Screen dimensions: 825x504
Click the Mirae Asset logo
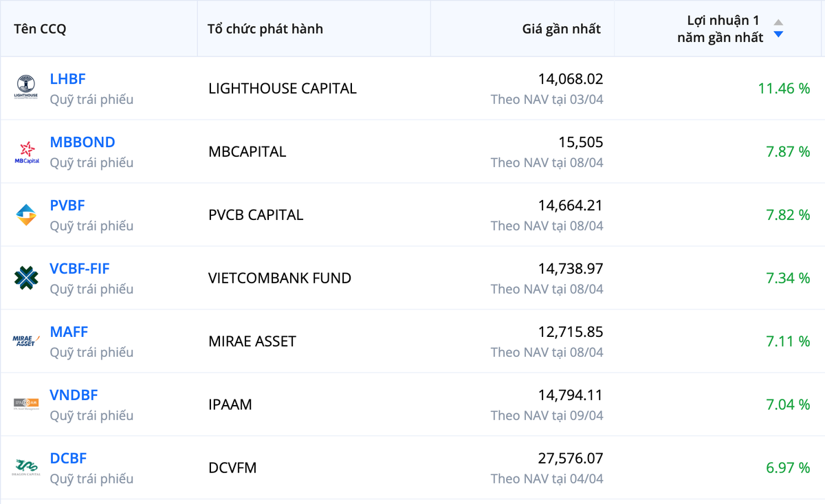click(26, 341)
